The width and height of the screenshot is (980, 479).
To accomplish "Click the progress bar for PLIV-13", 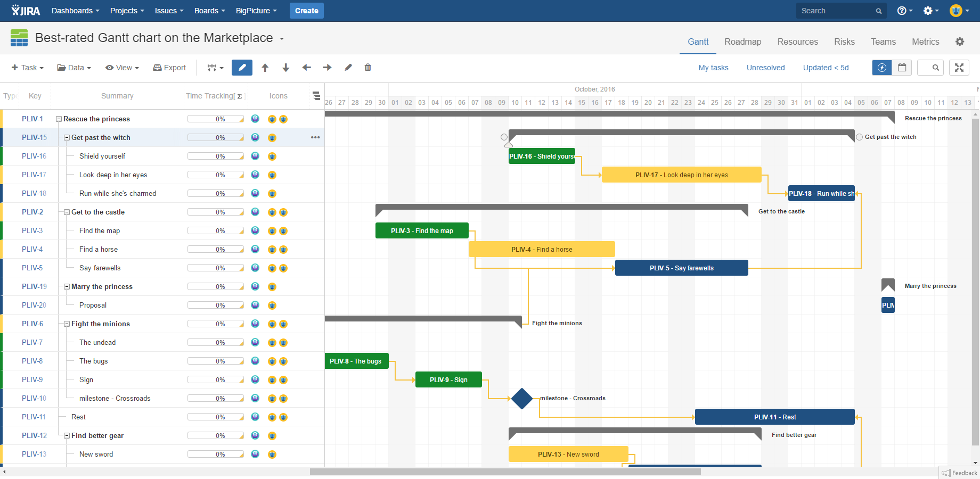I will 216,454.
